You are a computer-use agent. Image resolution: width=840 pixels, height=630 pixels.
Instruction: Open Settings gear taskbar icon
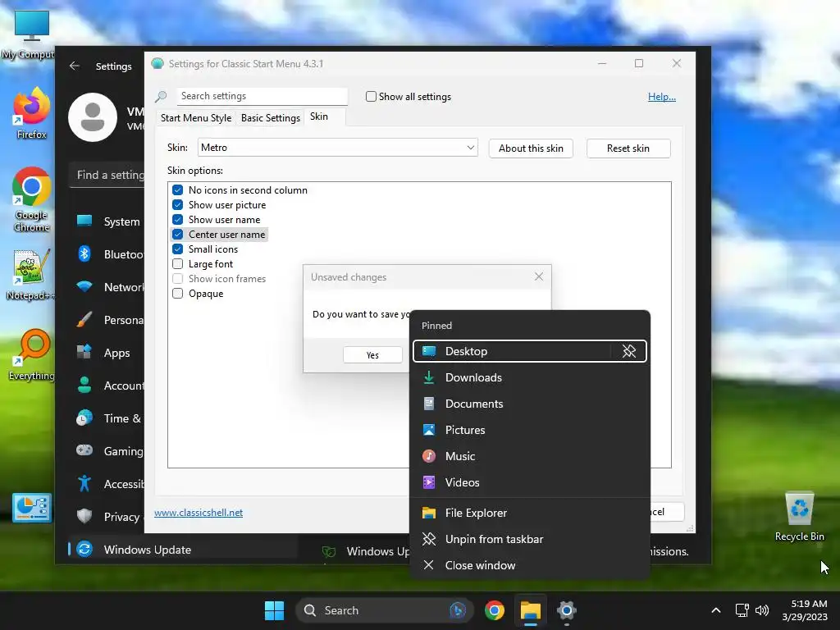pos(566,610)
